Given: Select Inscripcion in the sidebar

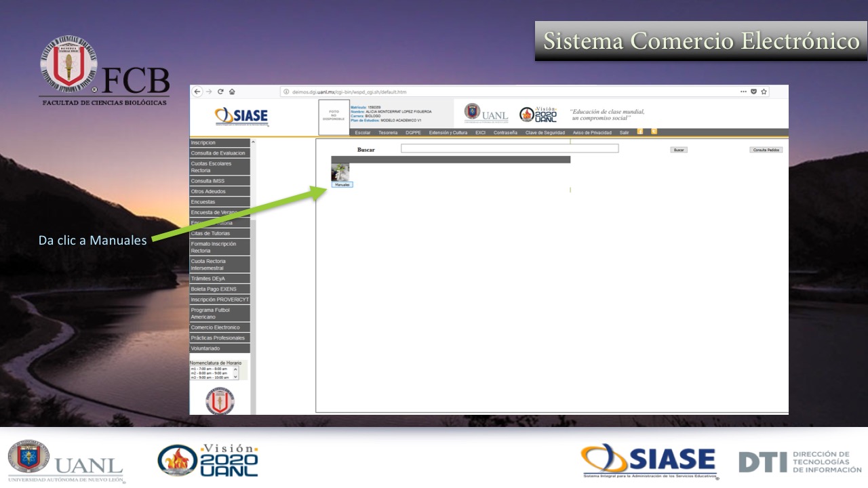Looking at the screenshot, I should point(220,143).
